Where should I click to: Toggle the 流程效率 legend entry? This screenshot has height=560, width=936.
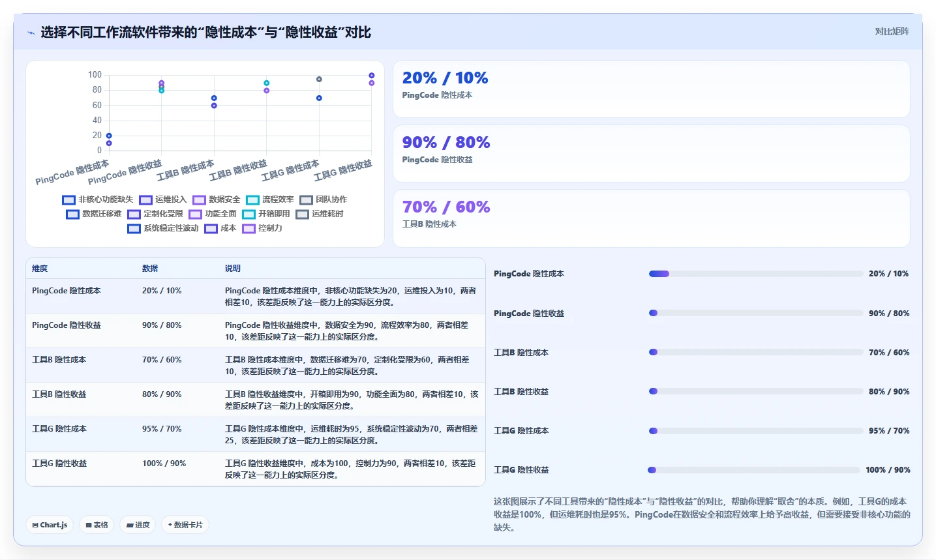[x=270, y=199]
